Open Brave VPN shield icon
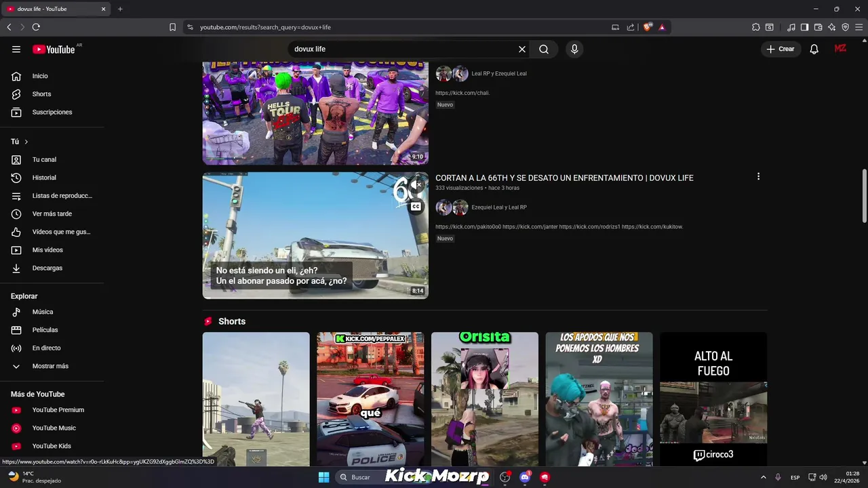 (845, 27)
